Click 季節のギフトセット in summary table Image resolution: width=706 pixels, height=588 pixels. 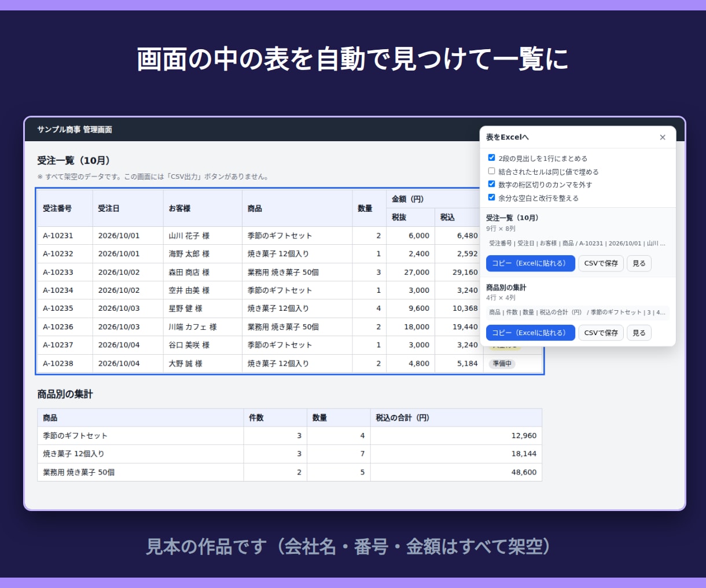click(x=75, y=436)
